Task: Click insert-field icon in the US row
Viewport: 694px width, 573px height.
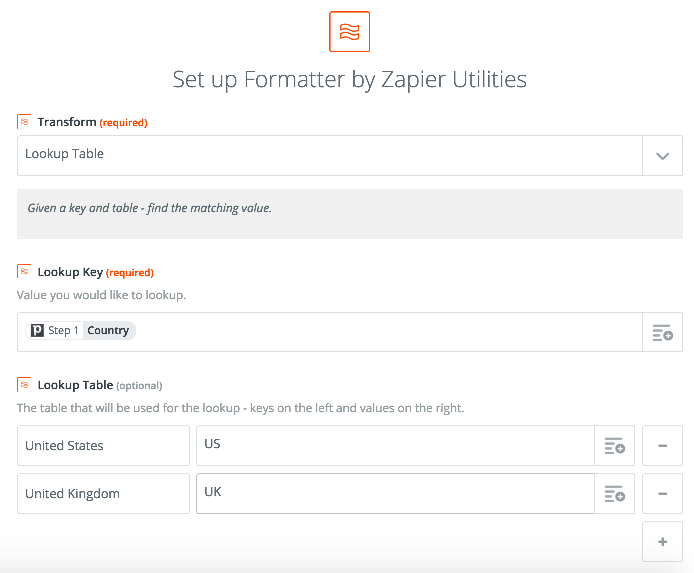Action: pos(614,446)
